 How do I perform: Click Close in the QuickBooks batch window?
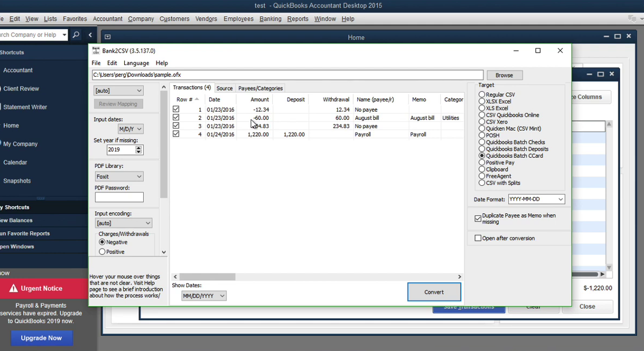(587, 307)
